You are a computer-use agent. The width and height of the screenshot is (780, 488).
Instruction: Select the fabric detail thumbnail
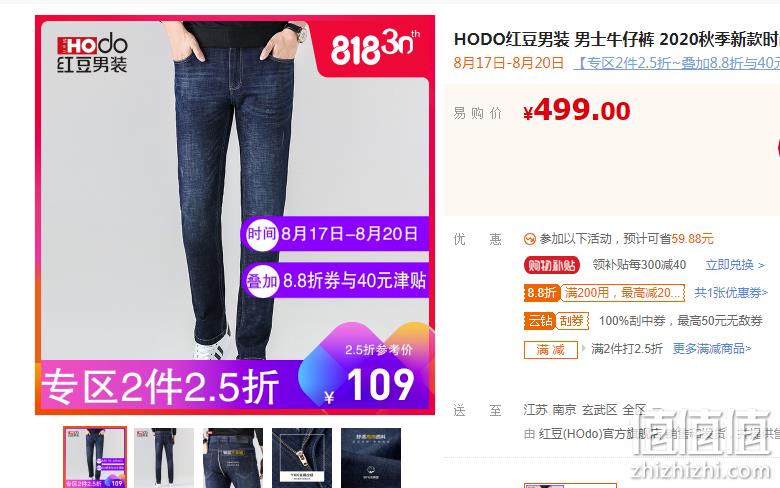(371, 457)
